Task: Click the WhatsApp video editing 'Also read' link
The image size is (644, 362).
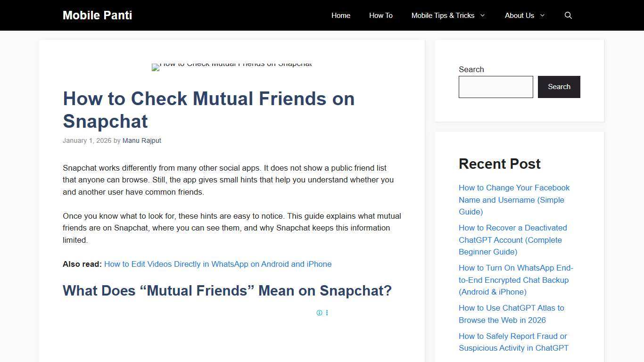Action: [x=218, y=264]
